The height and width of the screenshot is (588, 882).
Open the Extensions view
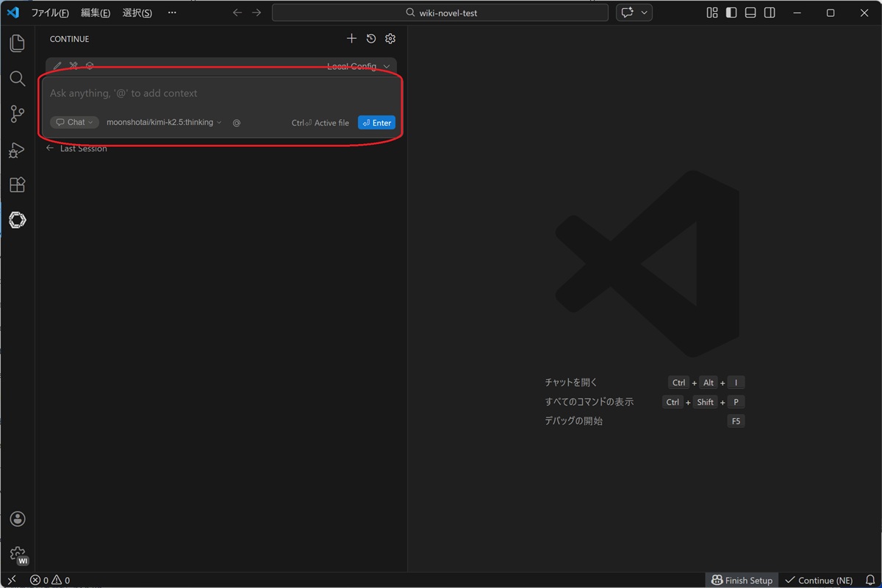17,185
